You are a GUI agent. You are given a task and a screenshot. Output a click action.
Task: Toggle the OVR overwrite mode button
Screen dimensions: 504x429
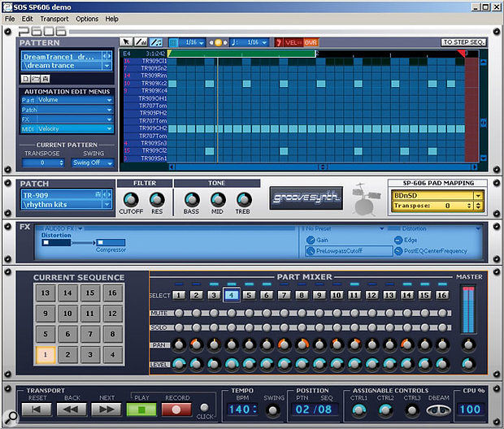point(311,42)
